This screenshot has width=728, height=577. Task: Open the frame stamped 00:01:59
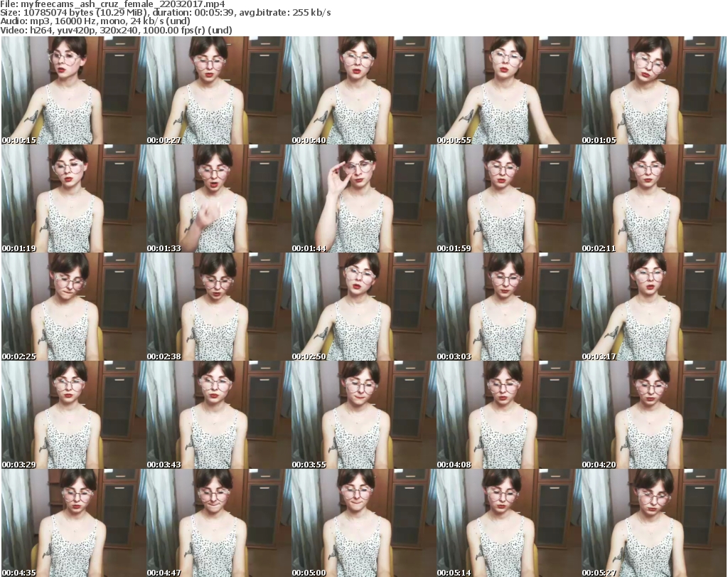pos(508,198)
